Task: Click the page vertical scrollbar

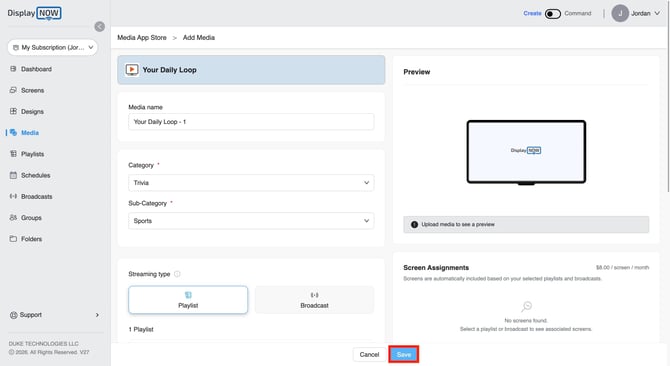Action: pos(667,97)
